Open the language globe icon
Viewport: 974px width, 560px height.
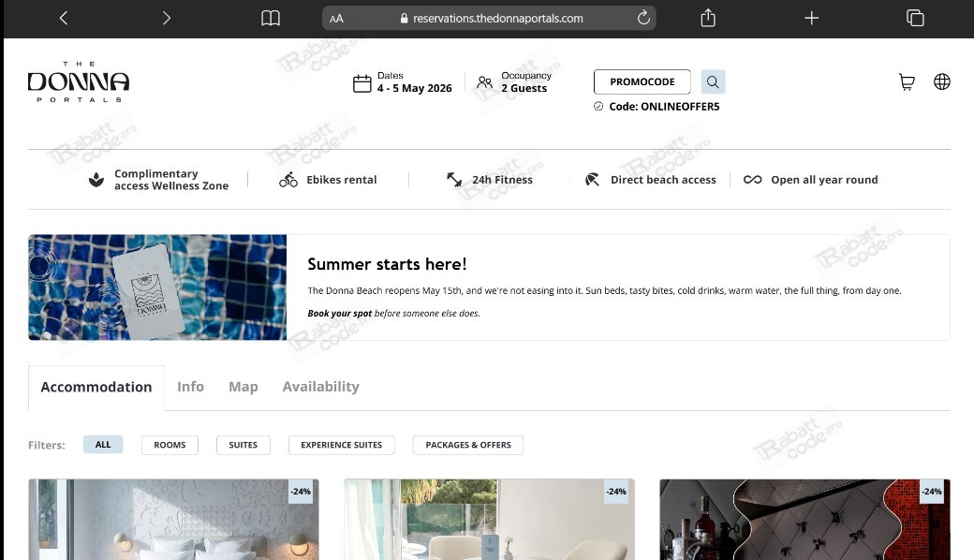(941, 82)
